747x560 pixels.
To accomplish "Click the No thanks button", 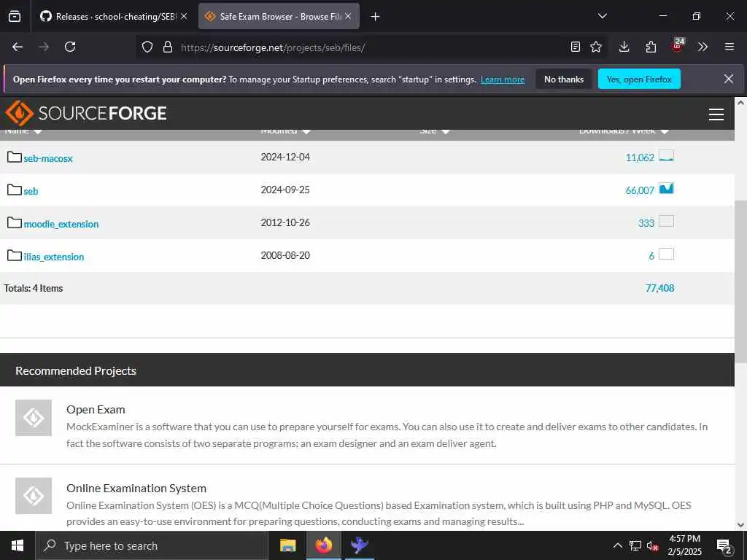I will pos(564,79).
